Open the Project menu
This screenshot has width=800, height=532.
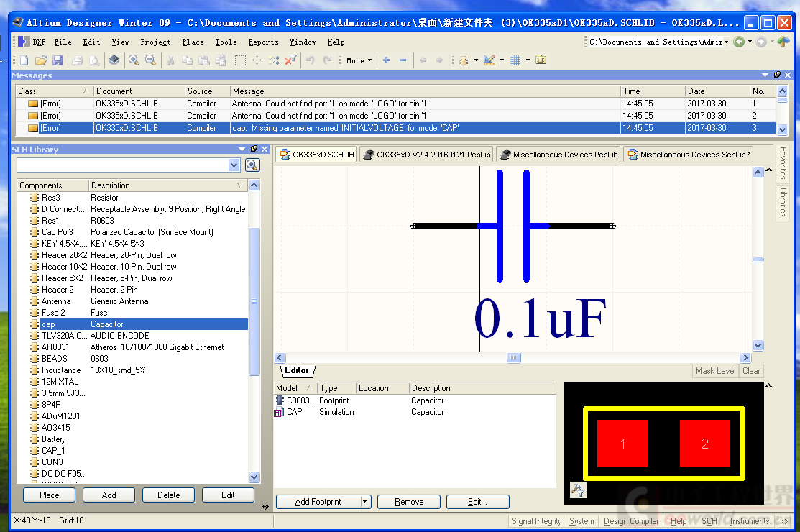tap(155, 42)
